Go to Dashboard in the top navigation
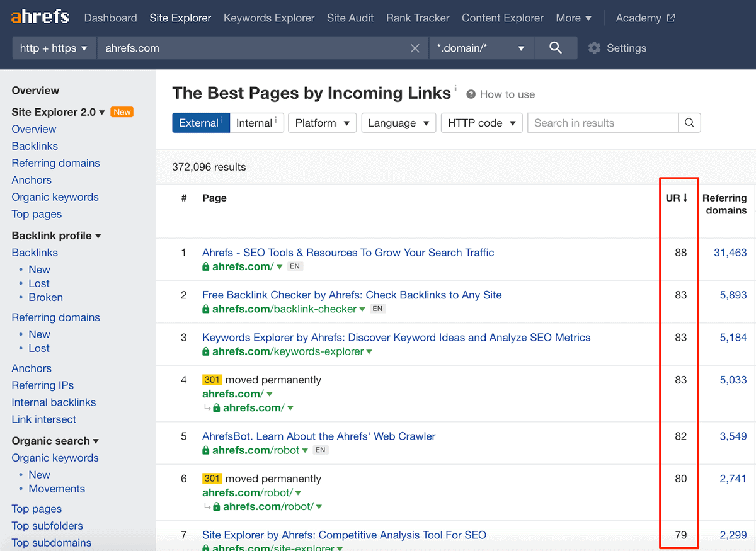 [x=110, y=18]
